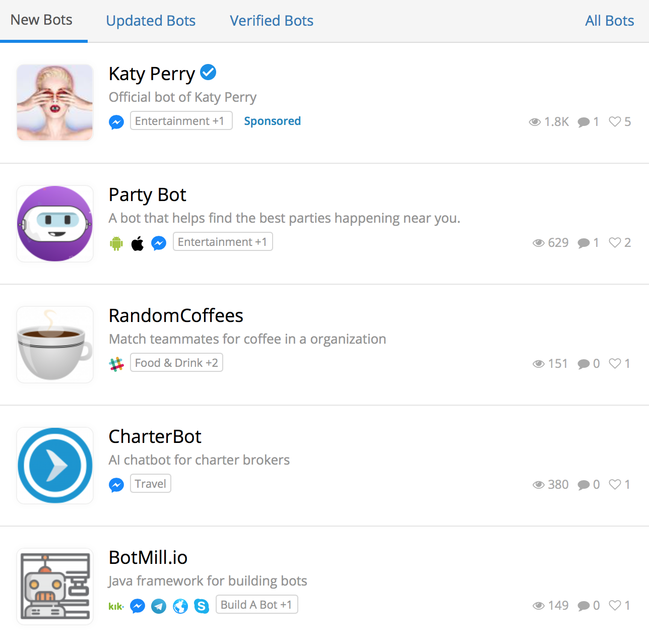649x644 pixels.
Task: Select the Telegram icon for BotMill.io
Action: coord(159,606)
